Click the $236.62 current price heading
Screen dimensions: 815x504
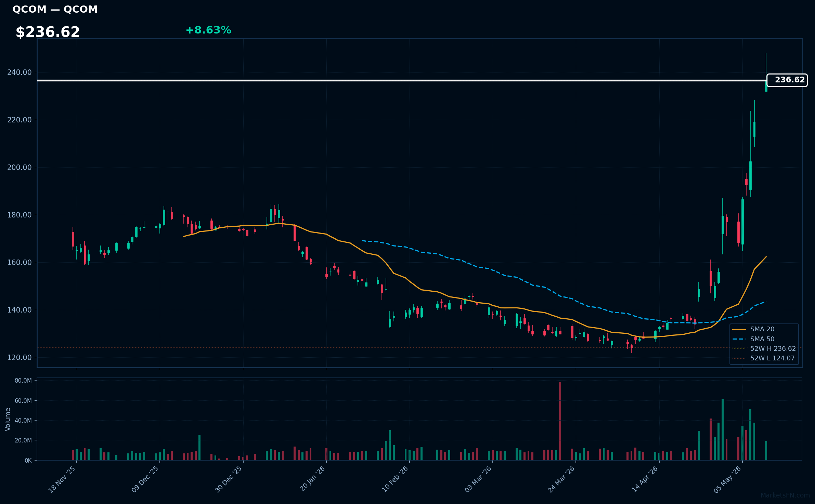click(x=48, y=32)
